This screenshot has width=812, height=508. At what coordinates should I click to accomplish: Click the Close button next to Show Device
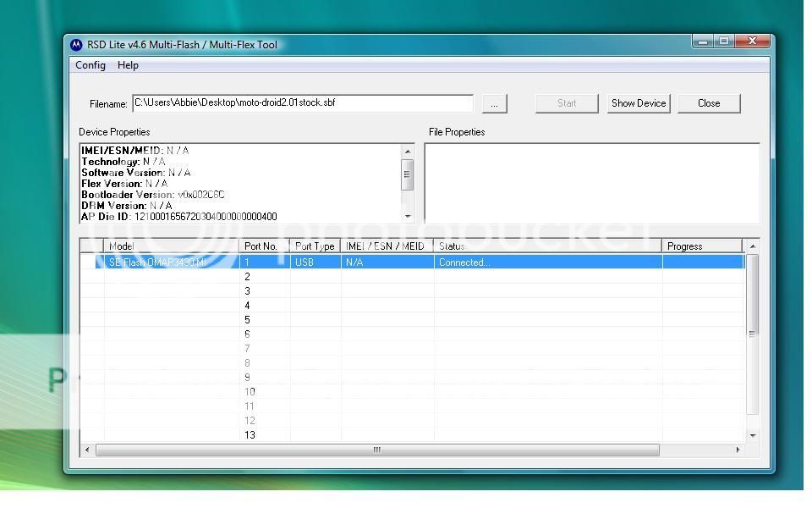point(709,103)
